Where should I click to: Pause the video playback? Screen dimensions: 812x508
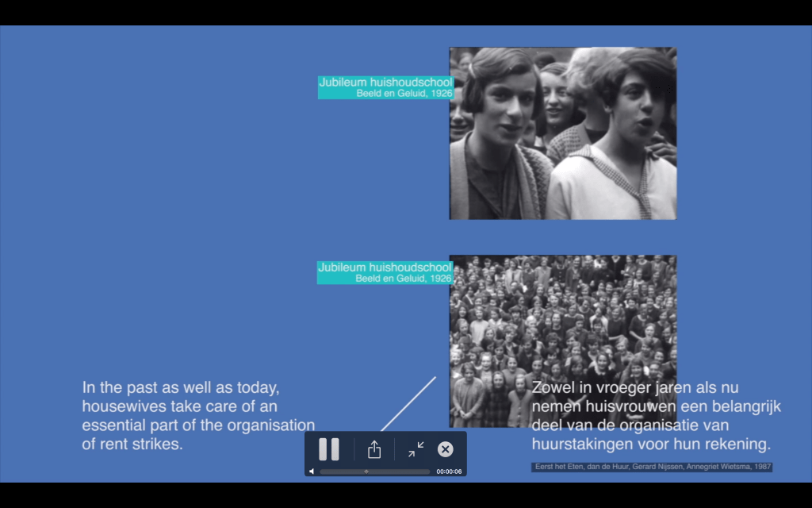[x=328, y=449]
